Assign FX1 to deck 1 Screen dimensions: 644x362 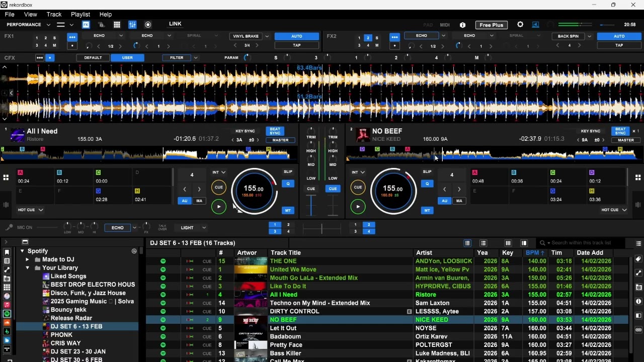[x=36, y=38]
